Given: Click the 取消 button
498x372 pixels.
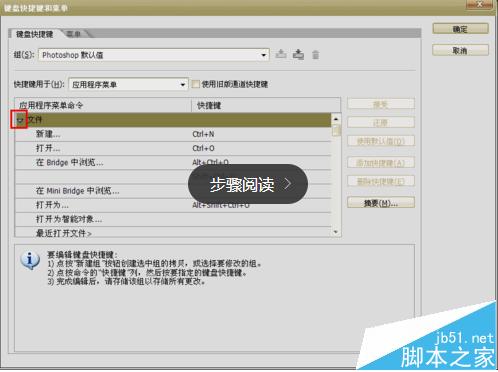Looking at the screenshot, I should tap(460, 51).
